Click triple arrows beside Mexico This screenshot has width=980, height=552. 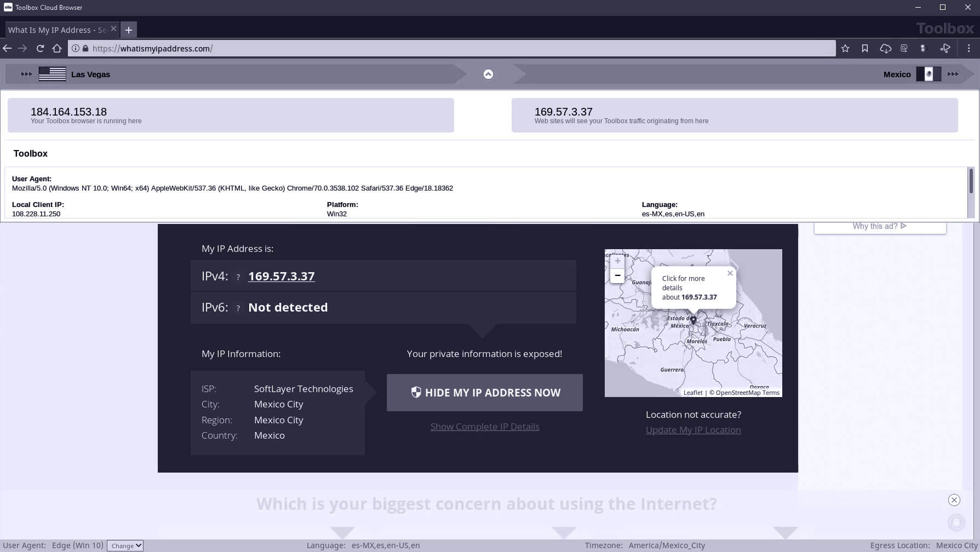(953, 74)
